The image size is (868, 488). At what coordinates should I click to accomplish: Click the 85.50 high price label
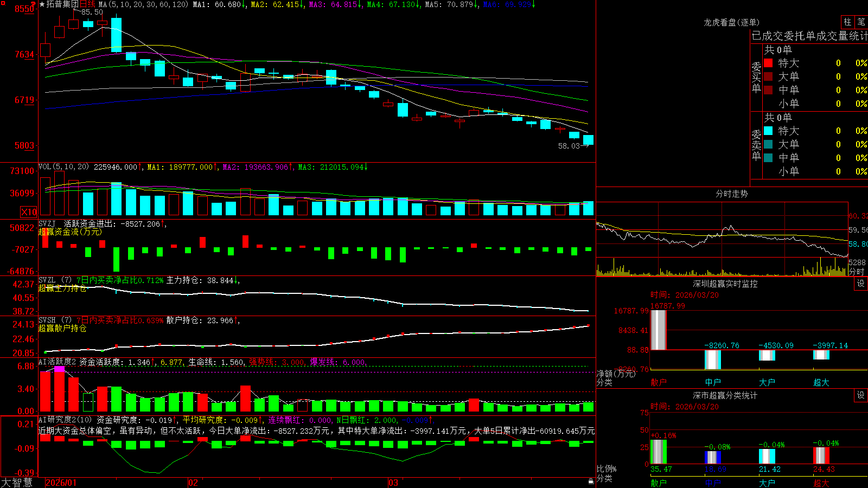[x=92, y=12]
